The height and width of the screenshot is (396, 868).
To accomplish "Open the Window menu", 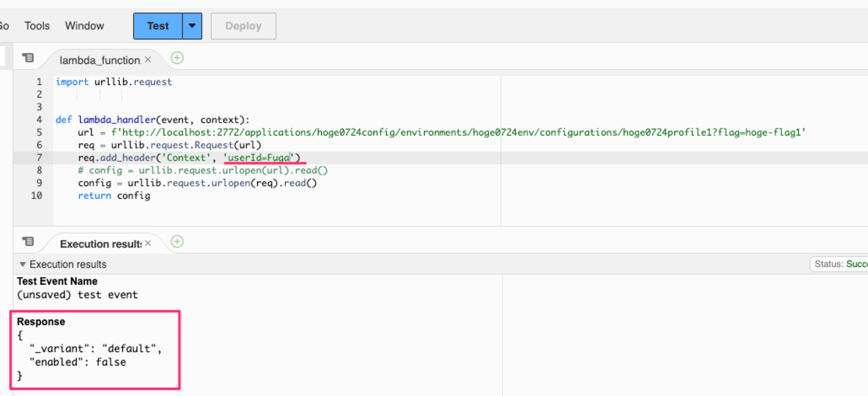I will pyautogui.click(x=85, y=26).
